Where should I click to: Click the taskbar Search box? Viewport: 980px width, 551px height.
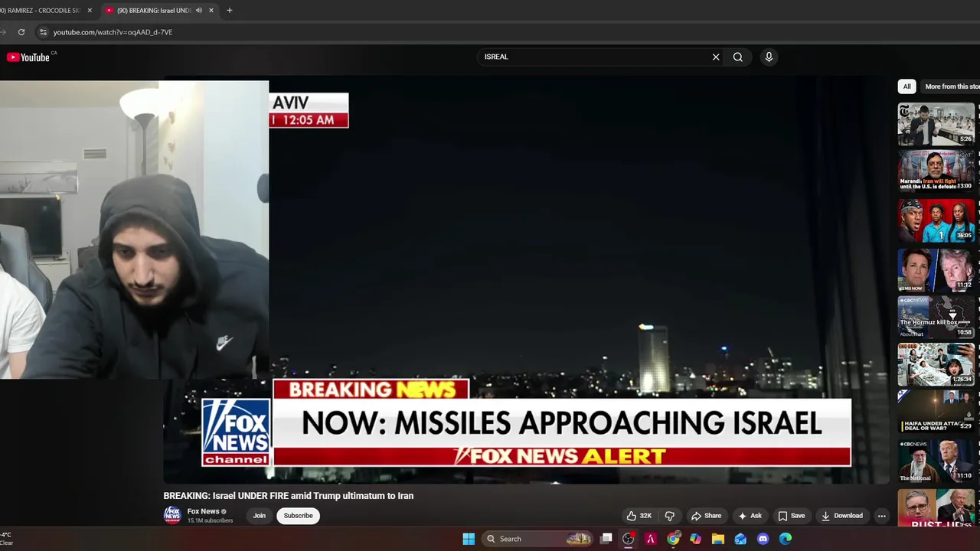(x=537, y=539)
